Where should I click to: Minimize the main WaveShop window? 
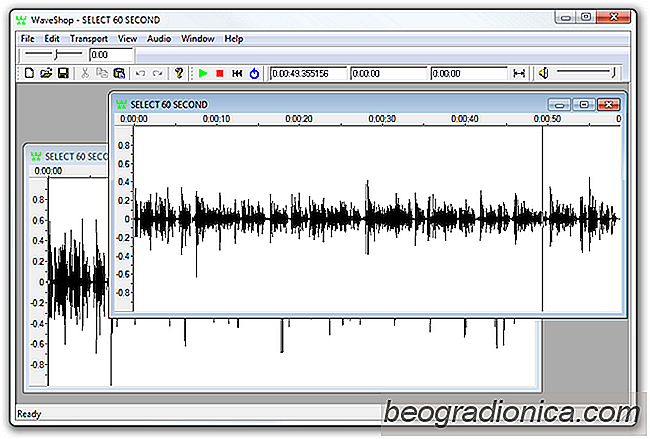click(x=565, y=17)
